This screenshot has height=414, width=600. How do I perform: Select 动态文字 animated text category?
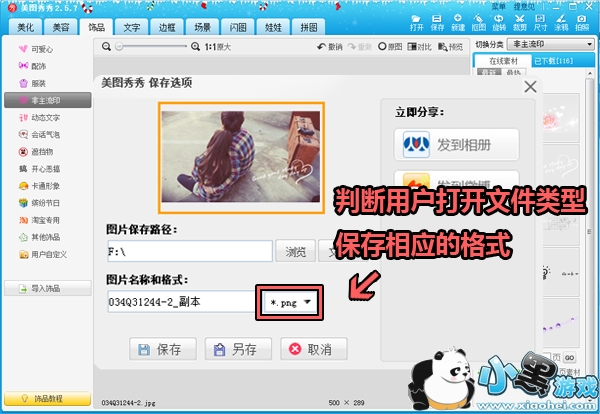(x=39, y=117)
